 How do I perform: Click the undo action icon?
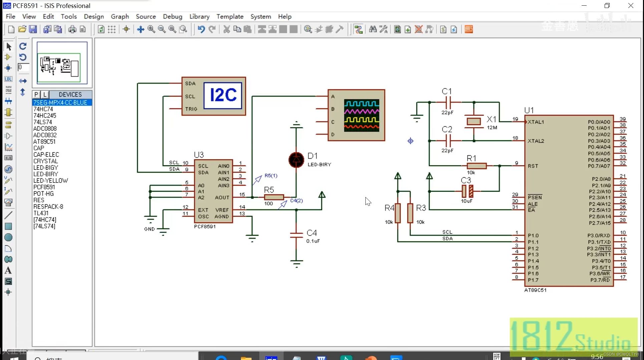201,29
